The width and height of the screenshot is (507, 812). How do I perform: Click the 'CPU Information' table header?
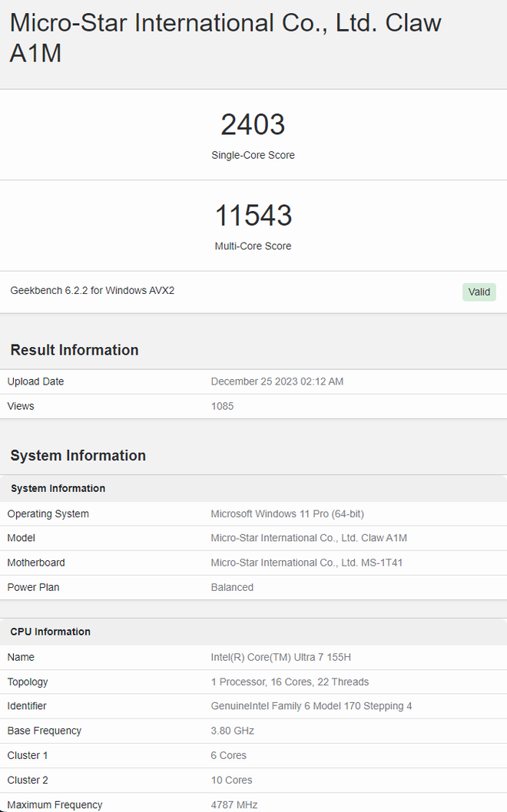50,632
